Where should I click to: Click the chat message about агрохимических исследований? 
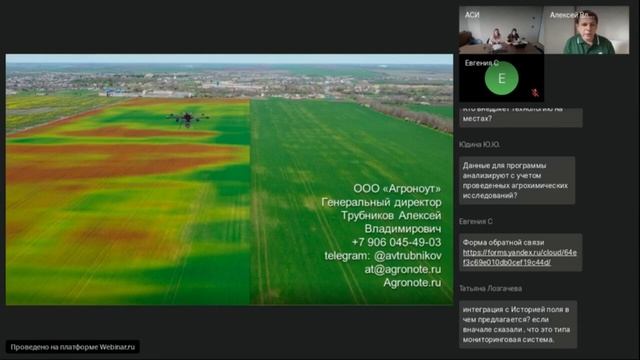click(x=517, y=180)
